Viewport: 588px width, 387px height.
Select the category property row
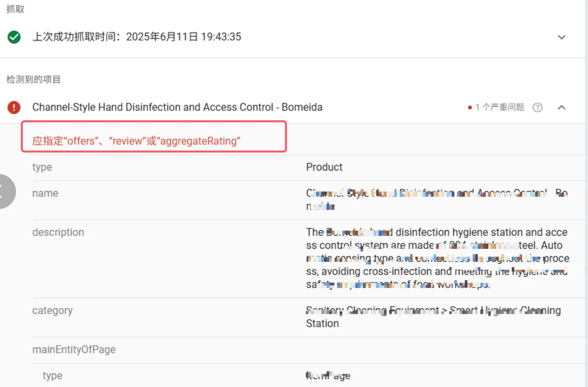[x=52, y=310]
